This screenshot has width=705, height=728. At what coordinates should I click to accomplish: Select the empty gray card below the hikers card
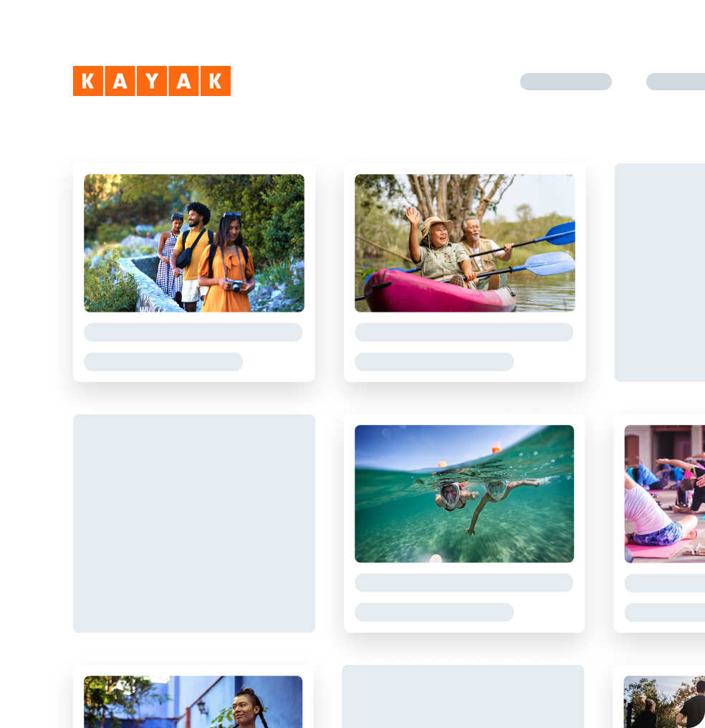click(194, 523)
